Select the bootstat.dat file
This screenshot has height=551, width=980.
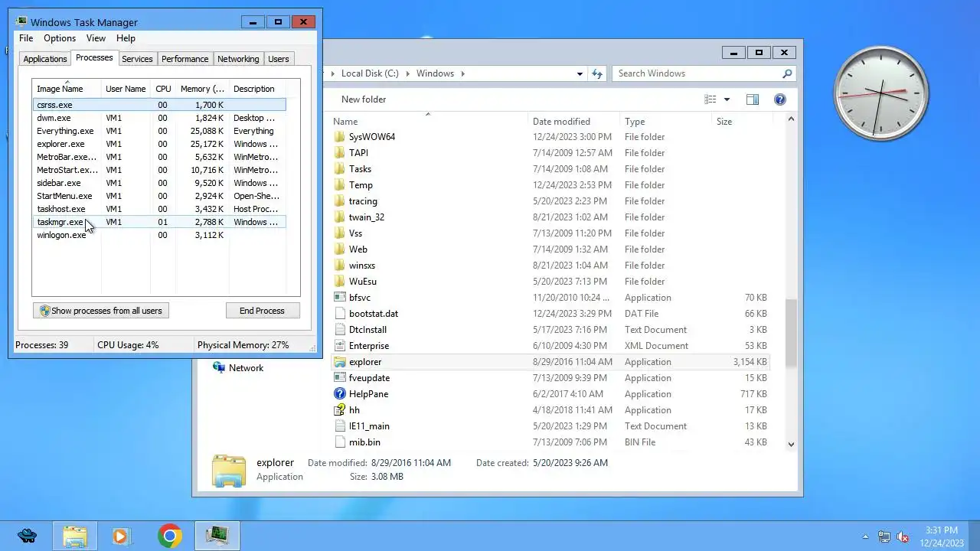[551, 314]
